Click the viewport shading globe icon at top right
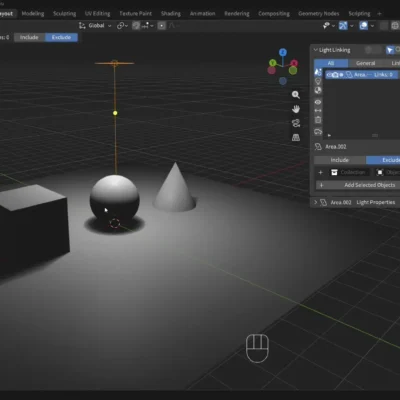This screenshot has height=400, width=400. coord(395,26)
